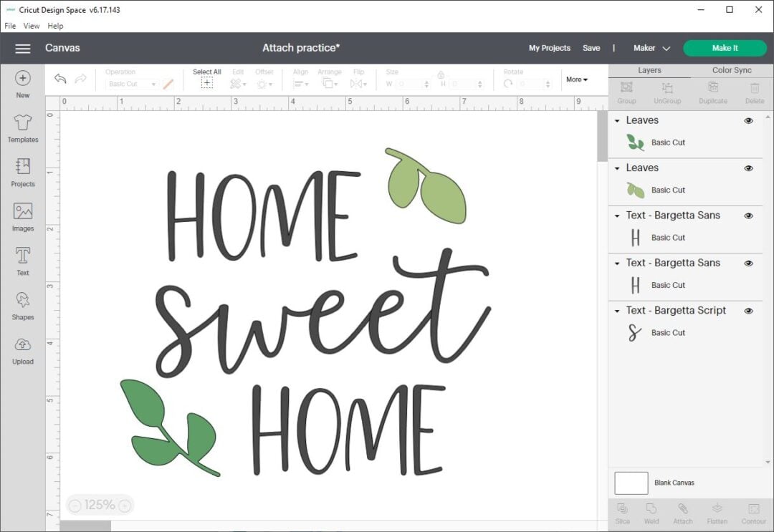The width and height of the screenshot is (774, 532).
Task: Open the Maker machine dropdown
Action: click(x=651, y=48)
